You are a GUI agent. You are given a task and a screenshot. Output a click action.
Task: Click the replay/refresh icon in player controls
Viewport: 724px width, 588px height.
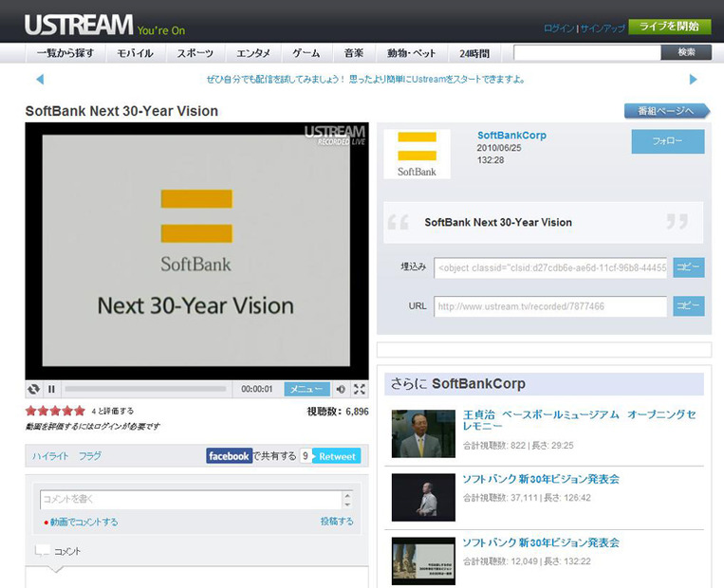point(34,389)
